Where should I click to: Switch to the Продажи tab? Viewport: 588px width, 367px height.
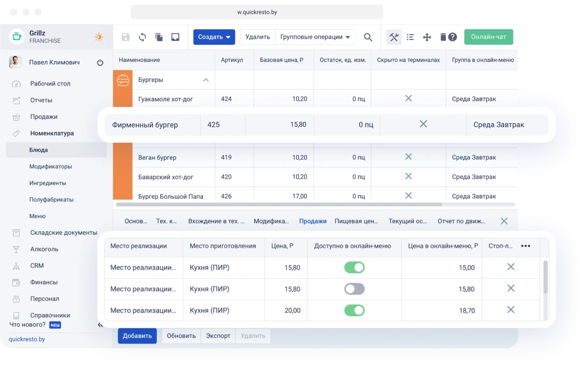click(313, 220)
